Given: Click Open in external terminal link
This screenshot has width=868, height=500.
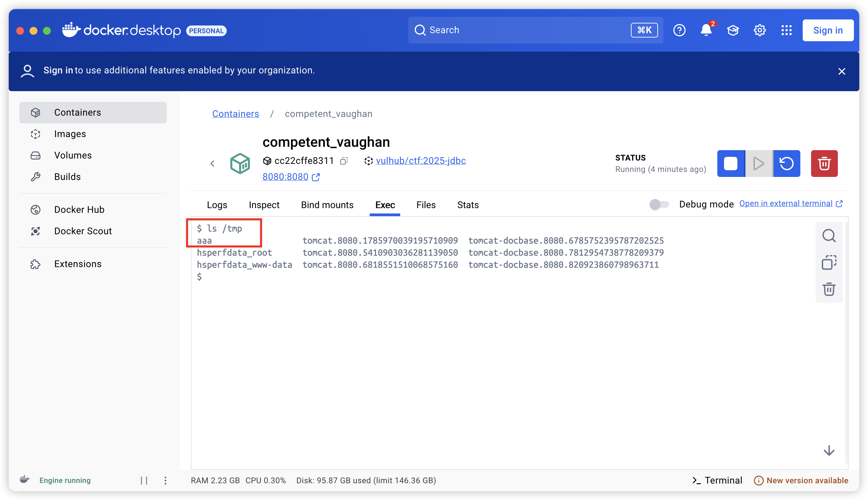Looking at the screenshot, I should click(791, 204).
